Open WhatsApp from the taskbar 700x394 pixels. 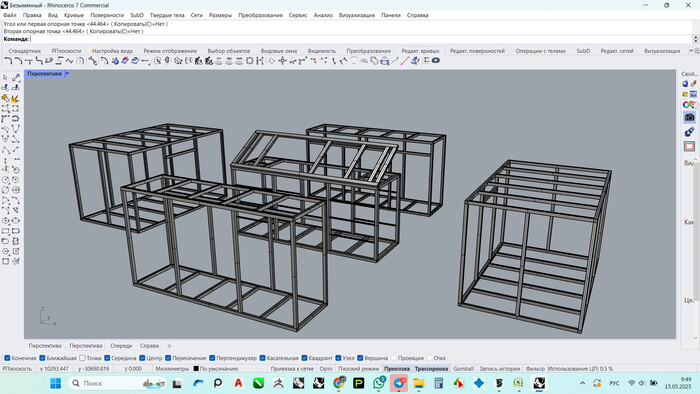(379, 383)
